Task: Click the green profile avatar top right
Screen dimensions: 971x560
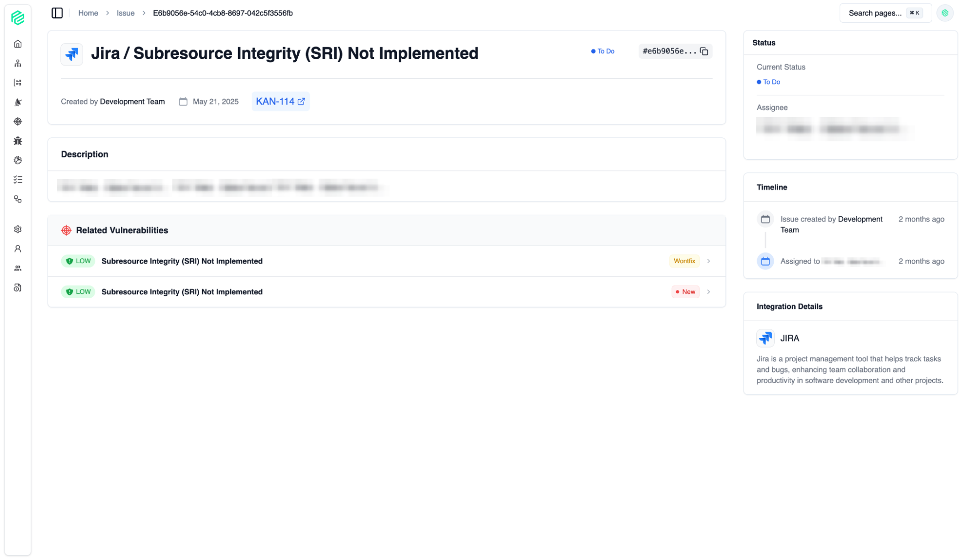Action: 945,13
